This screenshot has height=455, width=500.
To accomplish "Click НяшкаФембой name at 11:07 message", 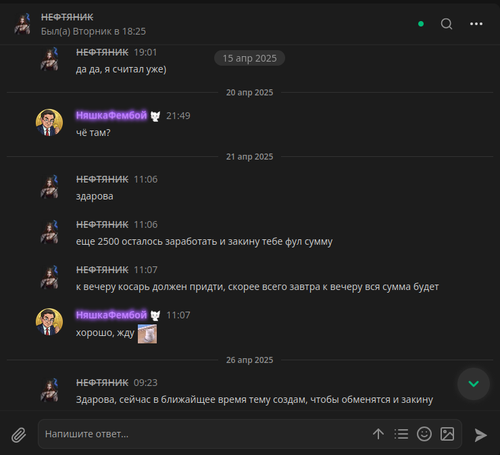I will click(x=111, y=315).
